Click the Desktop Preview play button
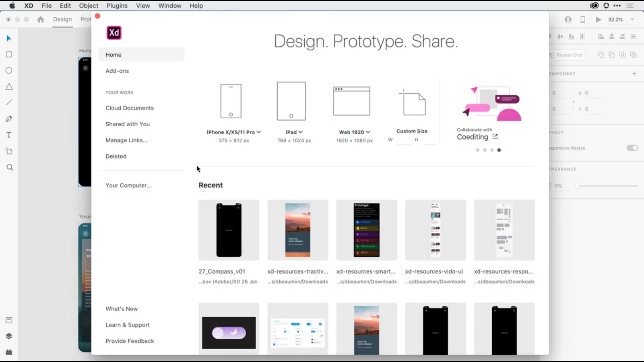The image size is (644, 362). coord(598,19)
